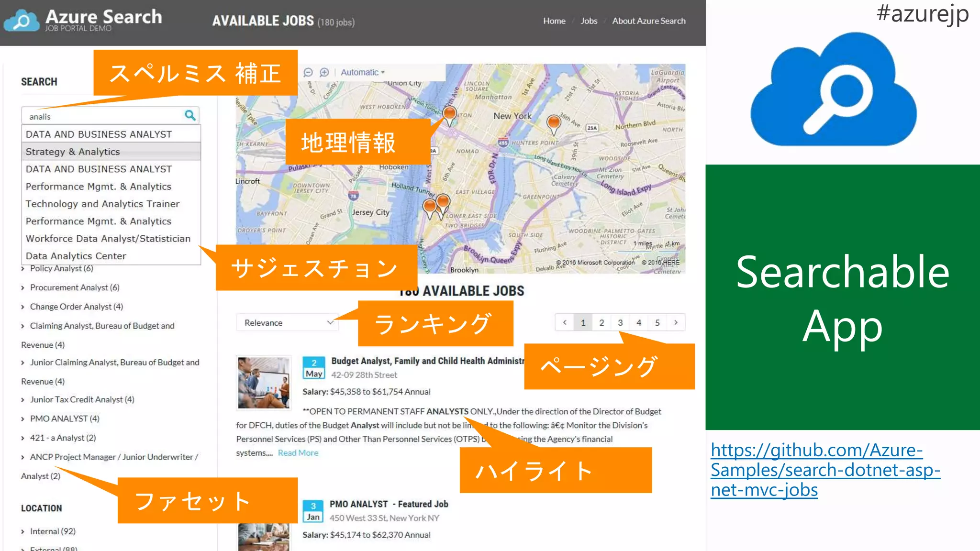Viewport: 980px width, 551px height.
Task: Select results page 1
Action: (583, 322)
